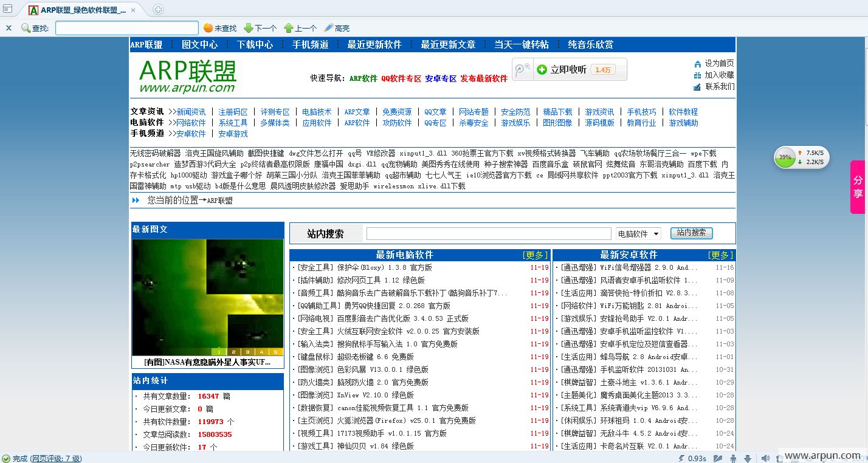Open 火狐浏览器(Firefox) v25.0.1 entry
Image resolution: width=868 pixels, height=463 pixels.
click(x=406, y=420)
